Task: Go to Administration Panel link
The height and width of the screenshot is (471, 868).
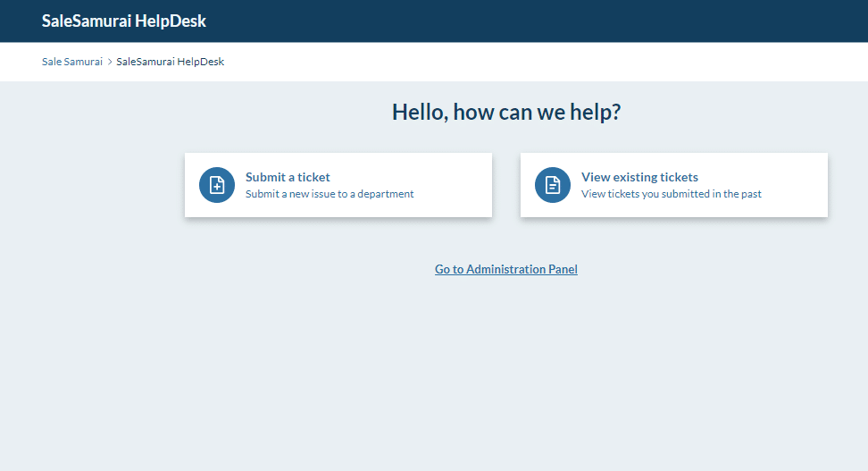Action: tap(506, 269)
